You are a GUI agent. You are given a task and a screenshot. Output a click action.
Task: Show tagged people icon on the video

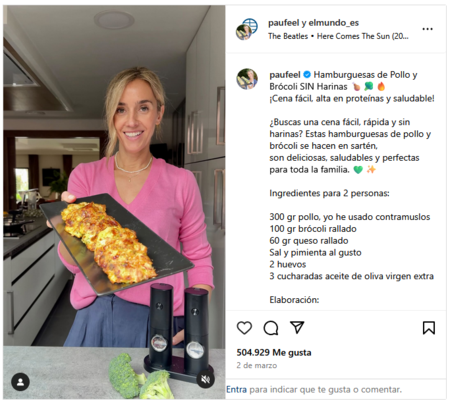[20, 382]
